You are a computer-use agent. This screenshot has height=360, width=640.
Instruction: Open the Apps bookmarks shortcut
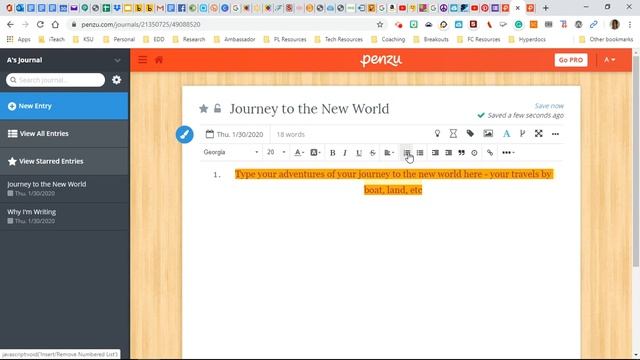(x=19, y=40)
